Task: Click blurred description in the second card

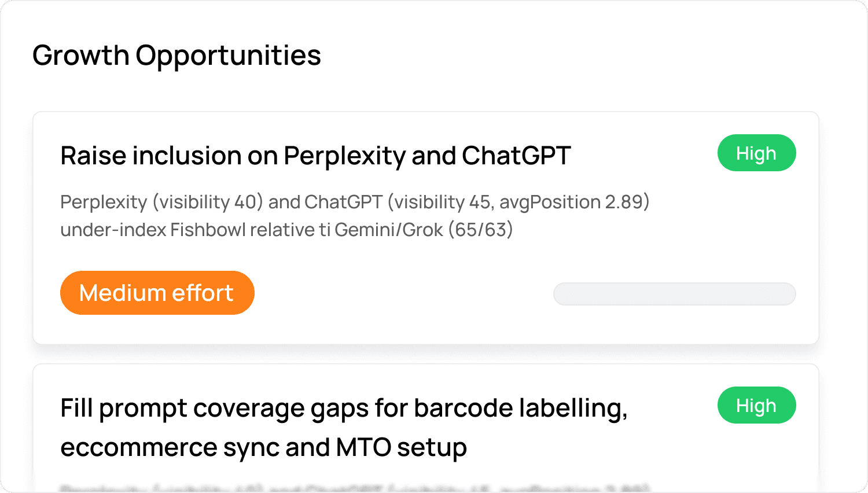Action: click(355, 488)
